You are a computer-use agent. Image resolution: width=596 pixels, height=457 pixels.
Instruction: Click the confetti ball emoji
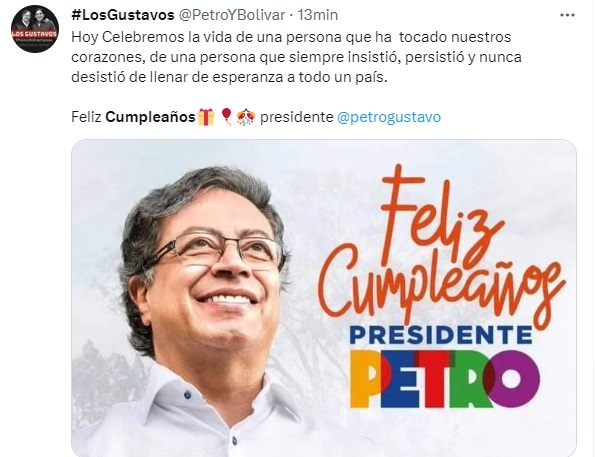coord(246,117)
